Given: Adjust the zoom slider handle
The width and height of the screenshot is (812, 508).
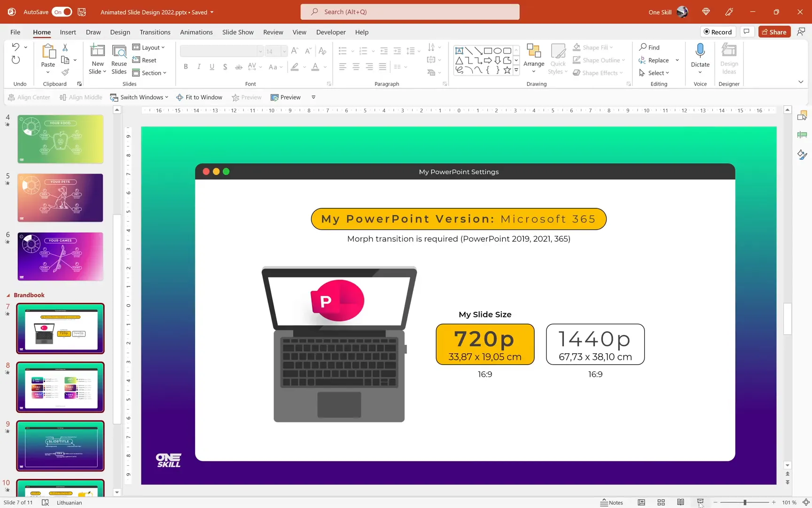Looking at the screenshot, I should [745, 502].
